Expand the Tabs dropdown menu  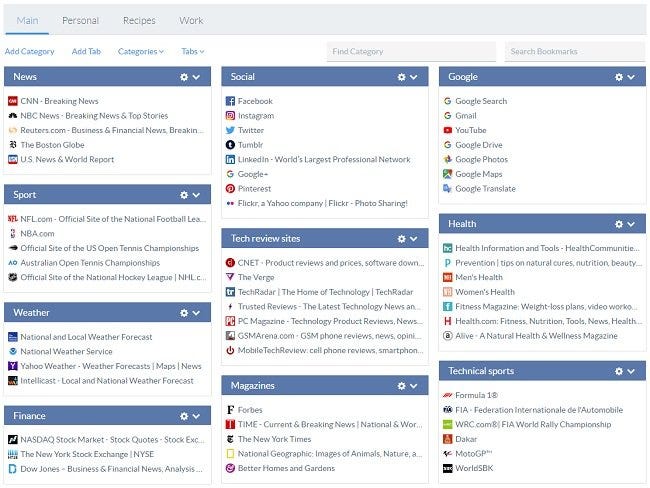tap(192, 51)
